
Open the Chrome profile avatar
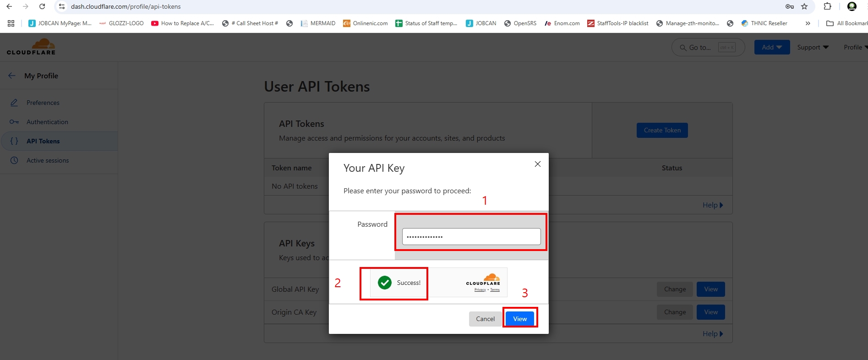tap(852, 6)
